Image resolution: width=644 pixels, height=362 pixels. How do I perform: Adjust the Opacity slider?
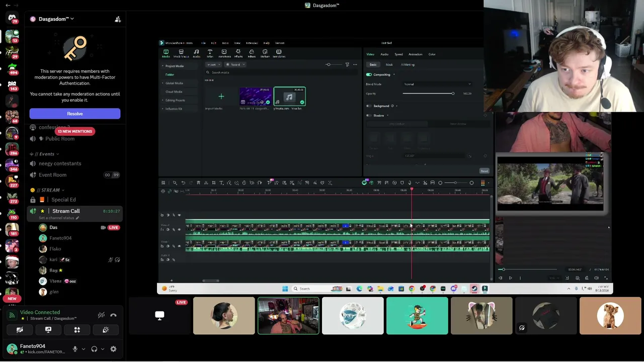[428, 94]
